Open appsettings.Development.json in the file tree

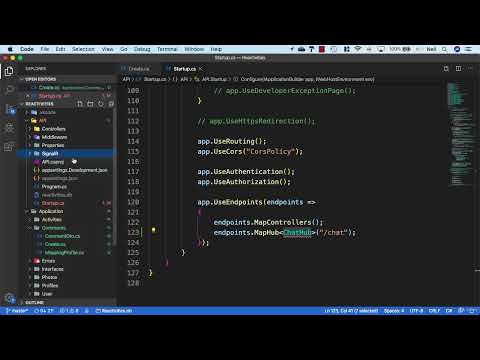[75, 170]
